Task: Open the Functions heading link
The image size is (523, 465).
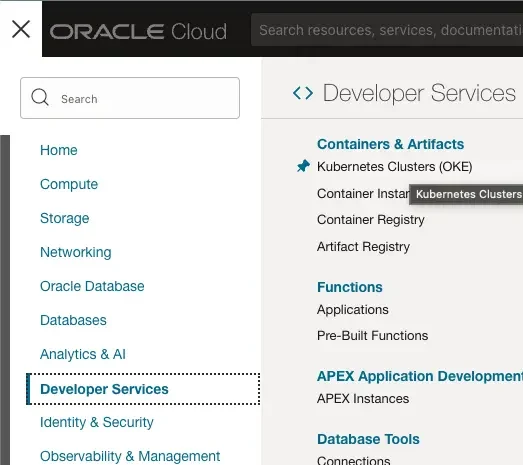Action: pyautogui.click(x=350, y=287)
